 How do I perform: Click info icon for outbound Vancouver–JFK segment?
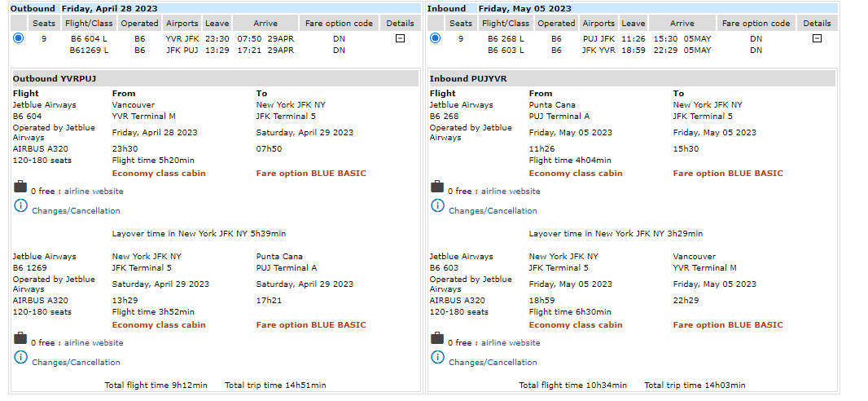coord(20,206)
